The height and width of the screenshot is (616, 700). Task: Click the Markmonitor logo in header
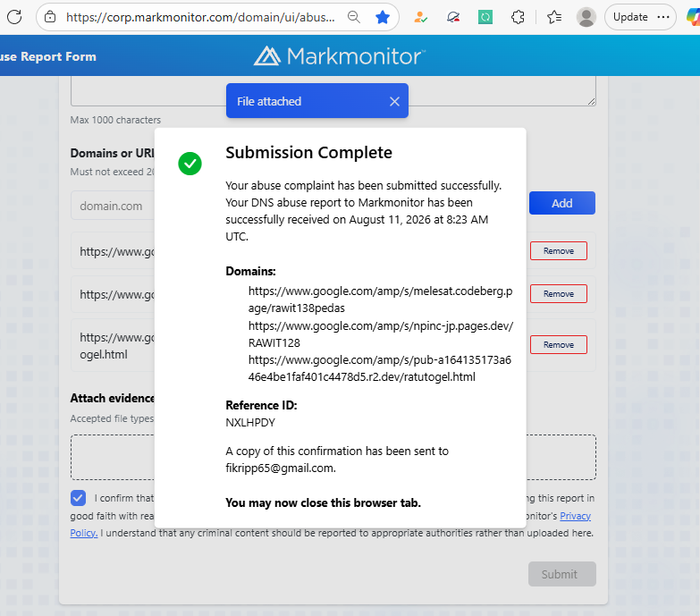(x=340, y=56)
